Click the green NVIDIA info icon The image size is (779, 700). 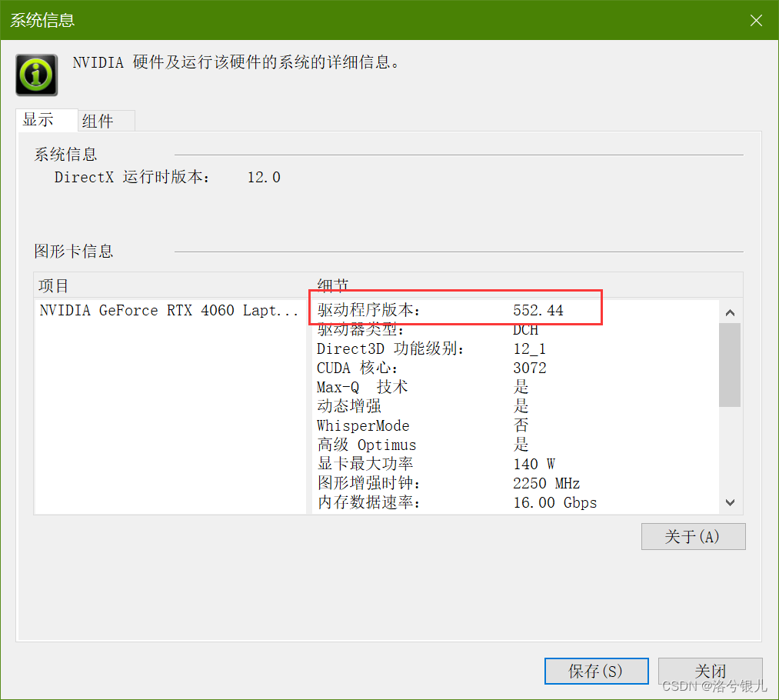[37, 75]
